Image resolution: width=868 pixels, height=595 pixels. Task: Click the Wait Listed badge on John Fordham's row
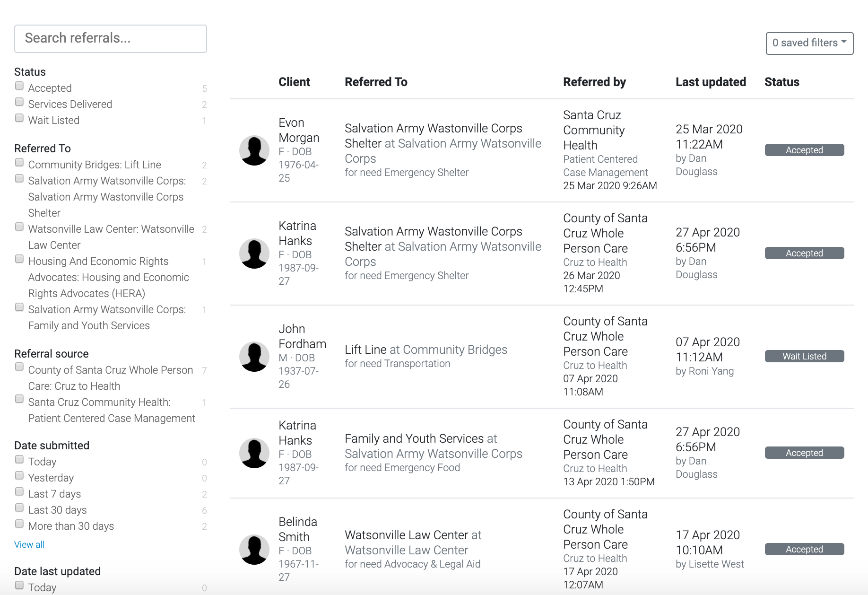tap(804, 356)
